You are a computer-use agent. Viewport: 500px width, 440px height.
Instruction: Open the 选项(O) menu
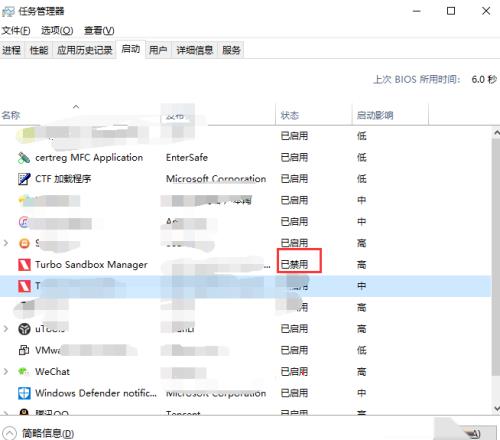point(57,31)
